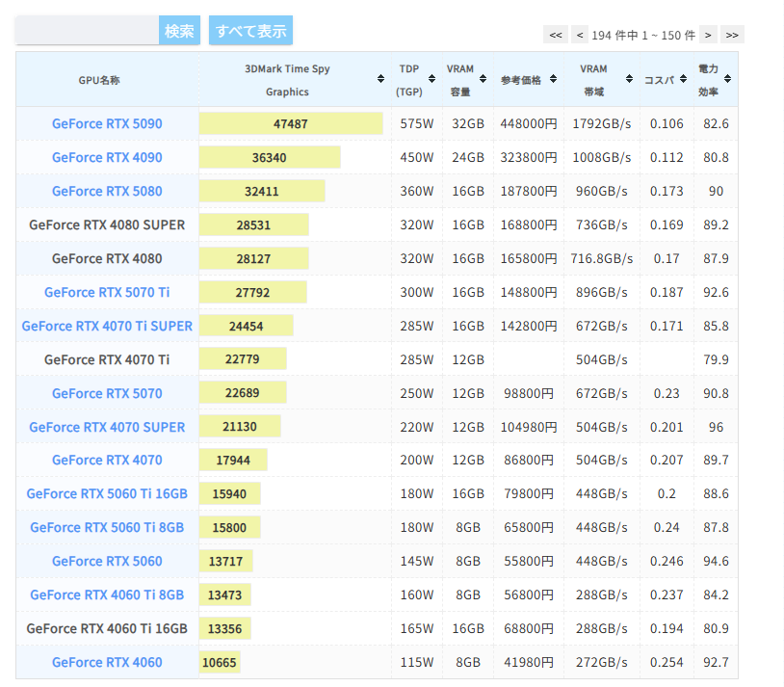Click the 10665 score bar
Viewport: 784px width, 687px height.
click(220, 662)
